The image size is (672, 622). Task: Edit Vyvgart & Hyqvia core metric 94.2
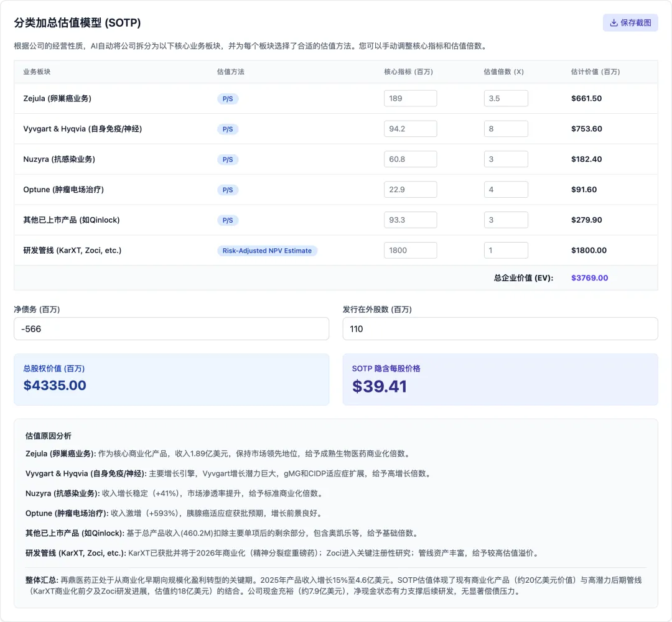pos(410,129)
